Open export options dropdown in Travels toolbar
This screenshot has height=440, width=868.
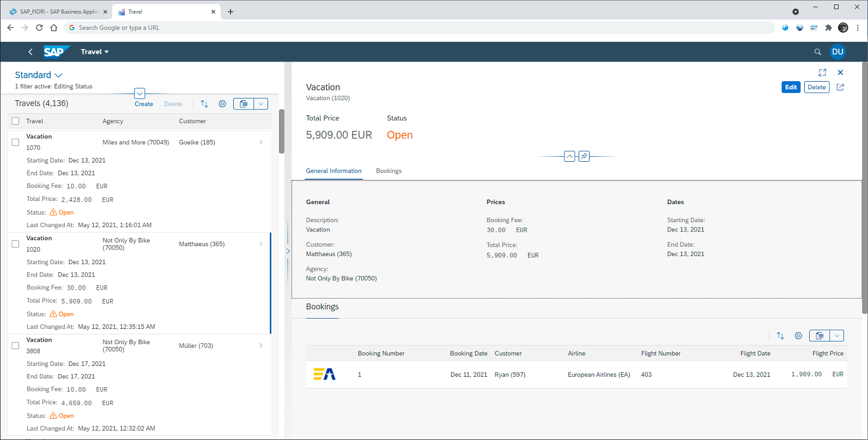[261, 103]
